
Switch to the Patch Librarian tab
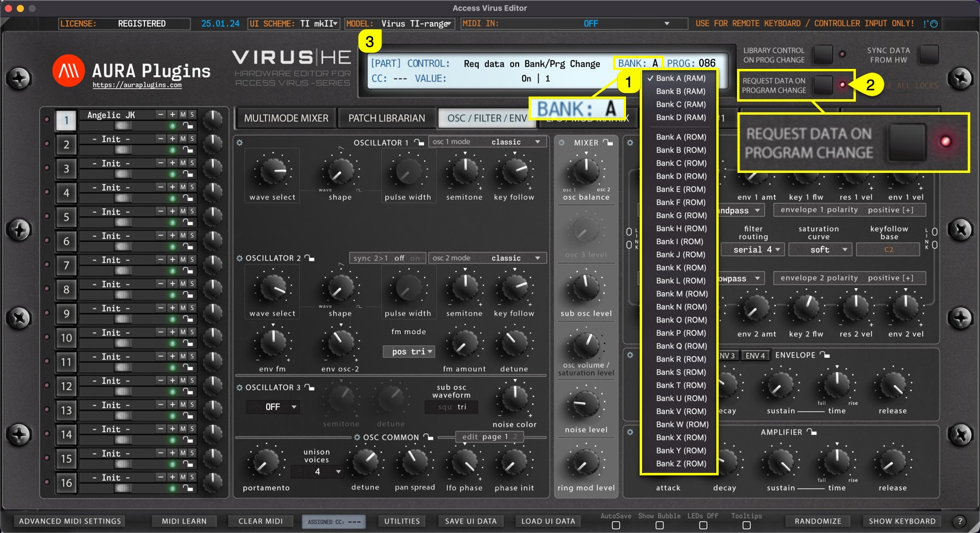(387, 118)
